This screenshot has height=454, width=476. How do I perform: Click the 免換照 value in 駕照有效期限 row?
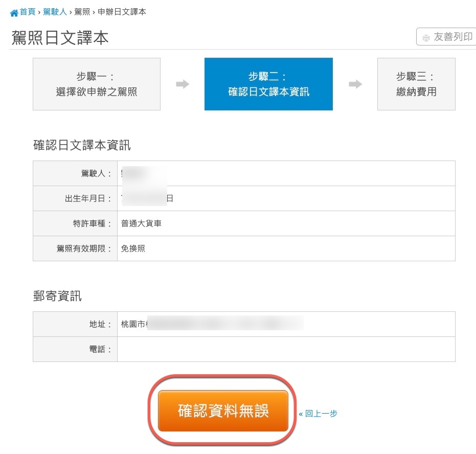click(133, 248)
